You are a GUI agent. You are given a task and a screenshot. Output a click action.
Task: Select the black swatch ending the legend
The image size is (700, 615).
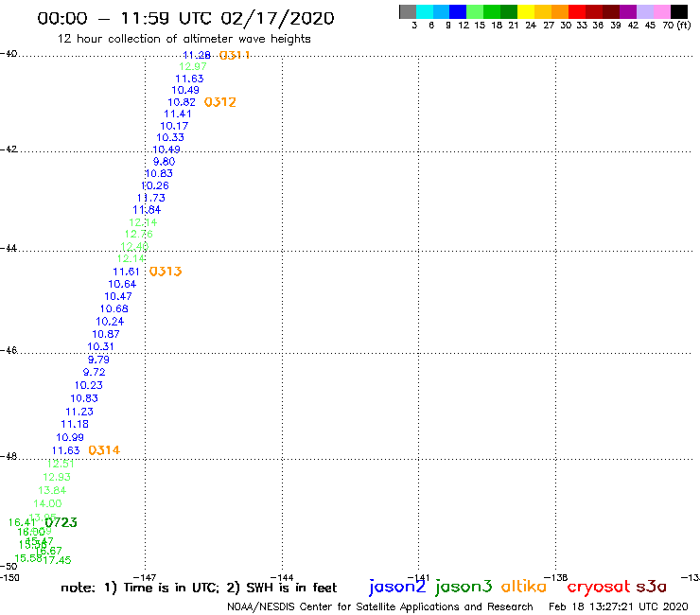coord(679,11)
